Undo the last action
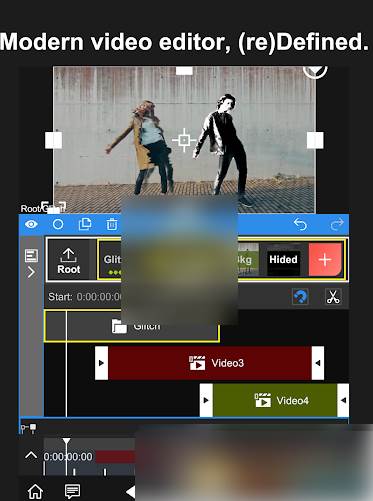Screen dimensions: 373x501 click(x=300, y=224)
